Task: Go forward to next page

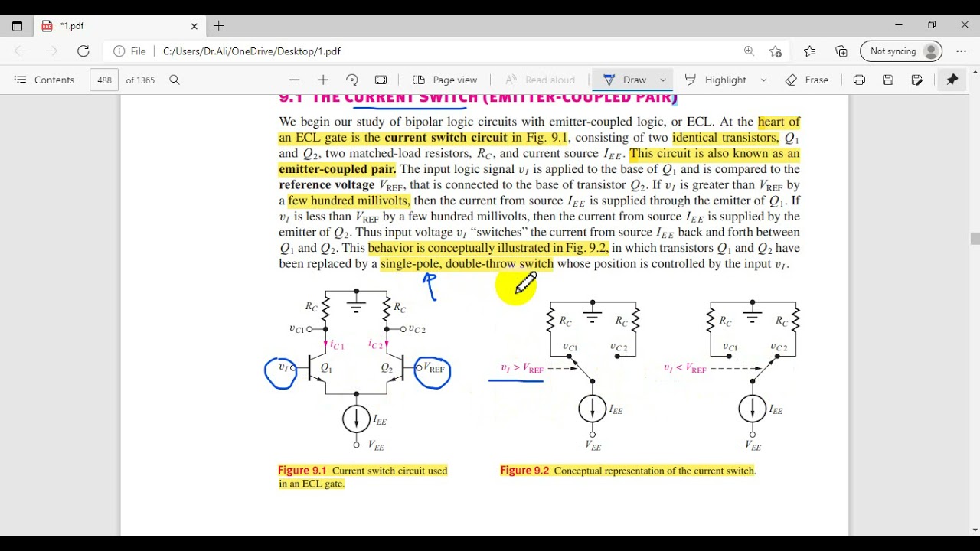Action: tap(52, 51)
